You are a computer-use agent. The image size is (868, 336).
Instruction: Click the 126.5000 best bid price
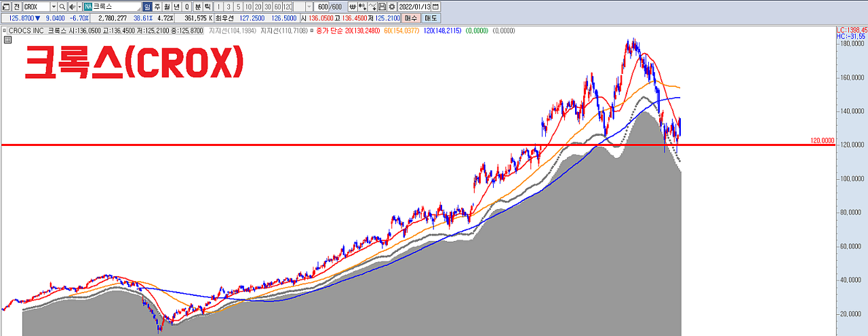284,18
